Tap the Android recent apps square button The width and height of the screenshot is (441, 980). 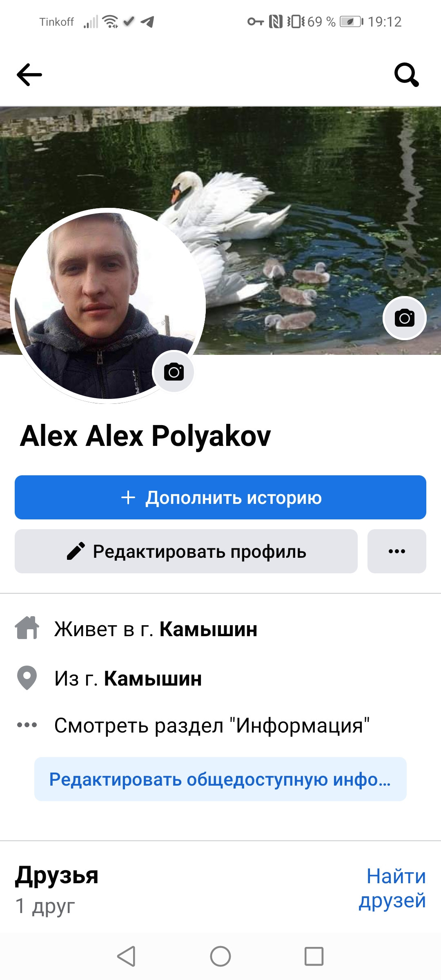pos(314,956)
